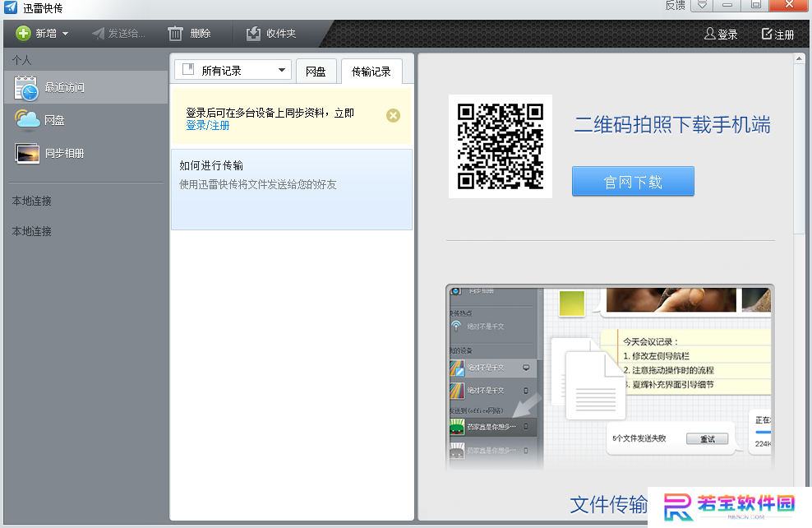Open the title bar dropdown menu icon
812x528 pixels.
(702, 5)
